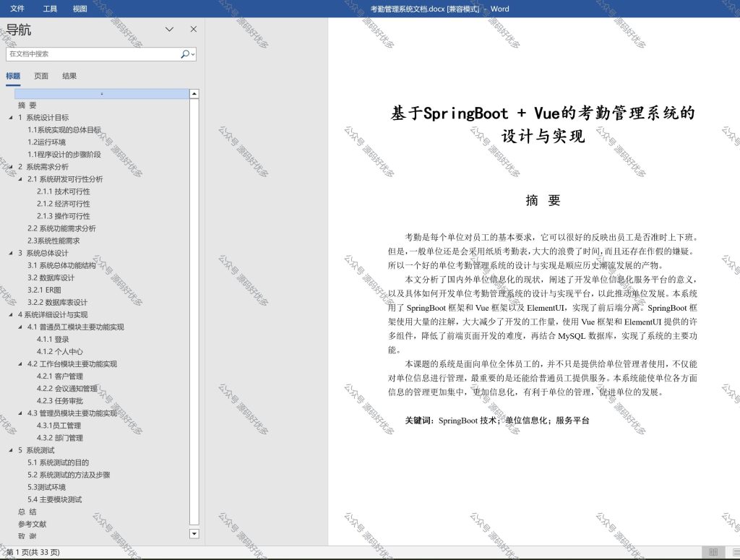This screenshot has width=740, height=560.
Task: Switch to the 标题 navigation tab
Action: [x=13, y=76]
